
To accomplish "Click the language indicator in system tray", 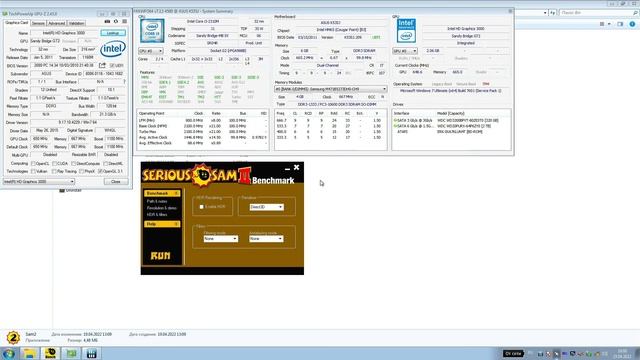I will coord(531,353).
